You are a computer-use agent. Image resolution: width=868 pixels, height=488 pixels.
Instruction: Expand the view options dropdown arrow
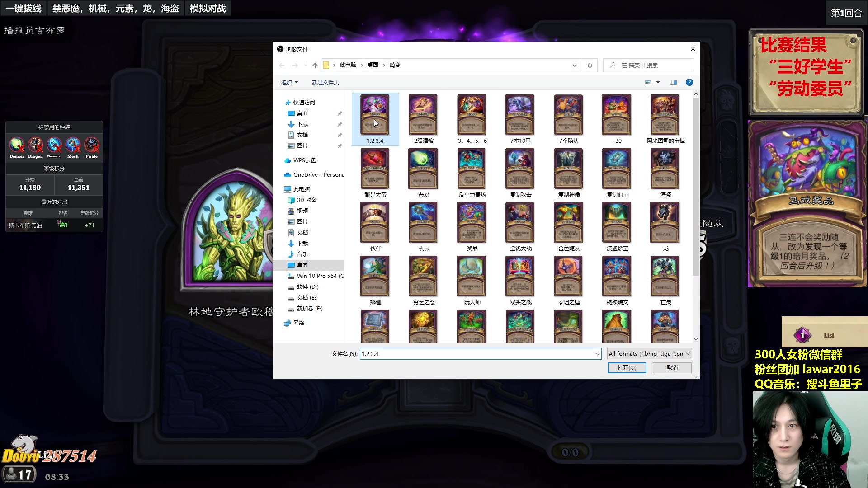click(658, 82)
